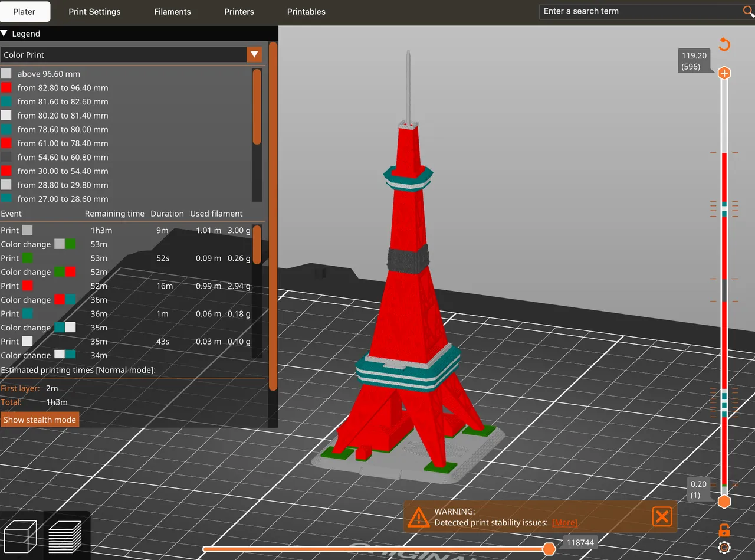The height and width of the screenshot is (560, 755).
Task: Toggle the vertical slider lock icon
Action: pos(724,529)
